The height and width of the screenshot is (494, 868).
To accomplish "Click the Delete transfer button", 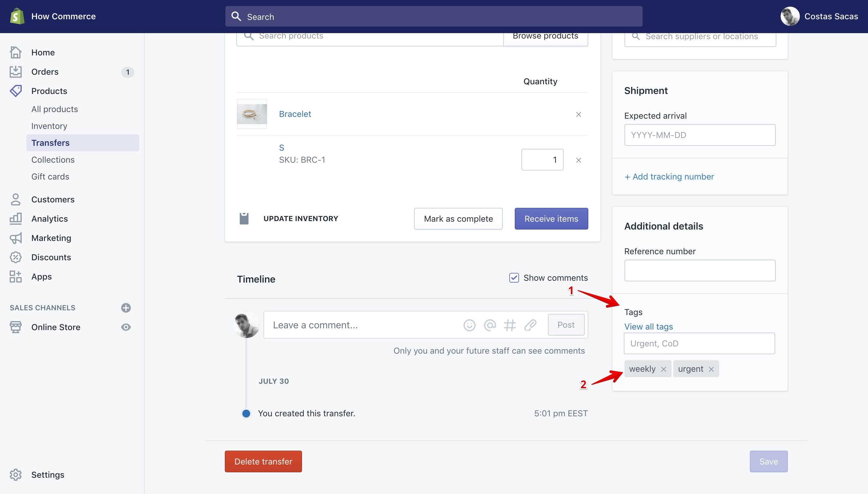I will [x=263, y=461].
